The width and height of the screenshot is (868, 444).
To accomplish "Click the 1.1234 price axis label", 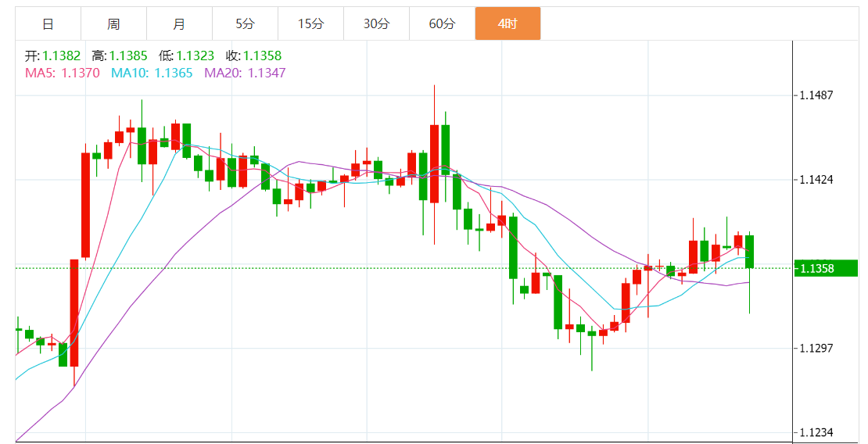I will [x=816, y=432].
